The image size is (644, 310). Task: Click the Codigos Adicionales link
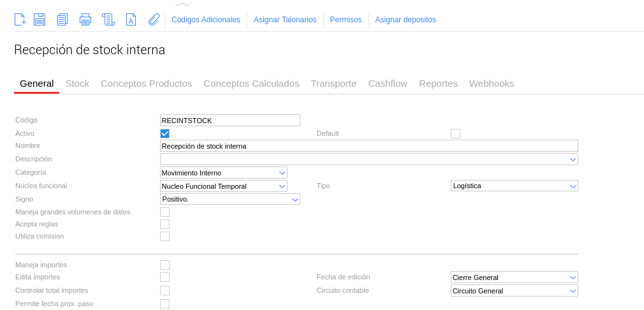[x=206, y=20]
